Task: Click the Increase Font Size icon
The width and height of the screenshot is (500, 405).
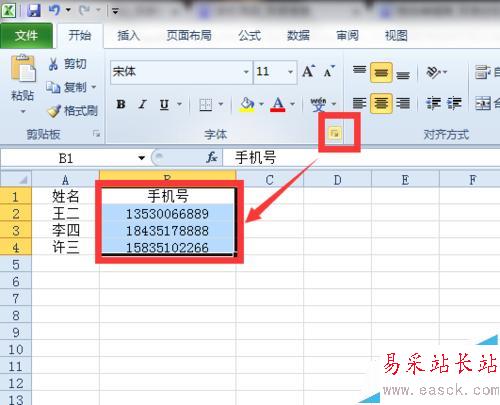Action: [309, 71]
